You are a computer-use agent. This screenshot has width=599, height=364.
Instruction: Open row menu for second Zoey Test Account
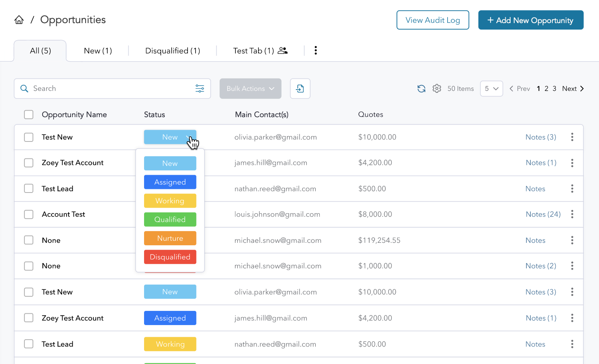coord(572,318)
